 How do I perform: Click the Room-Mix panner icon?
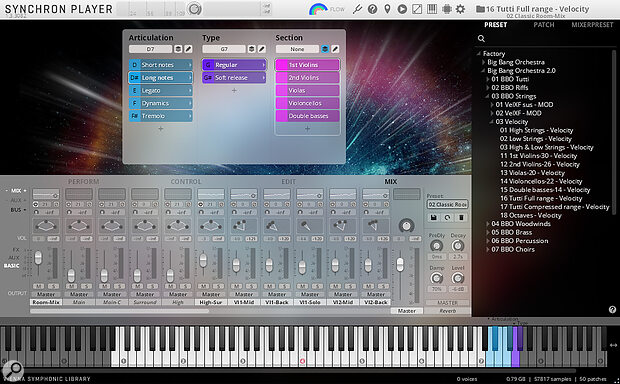point(46,226)
